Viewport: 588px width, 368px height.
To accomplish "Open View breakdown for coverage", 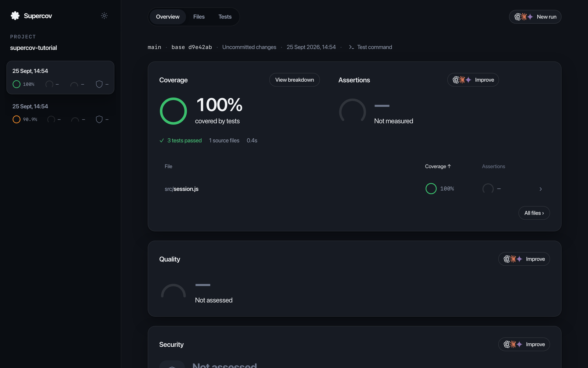I will [294, 80].
